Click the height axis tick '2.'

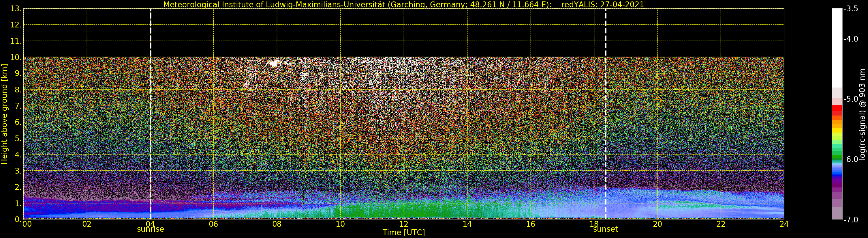click(18, 187)
